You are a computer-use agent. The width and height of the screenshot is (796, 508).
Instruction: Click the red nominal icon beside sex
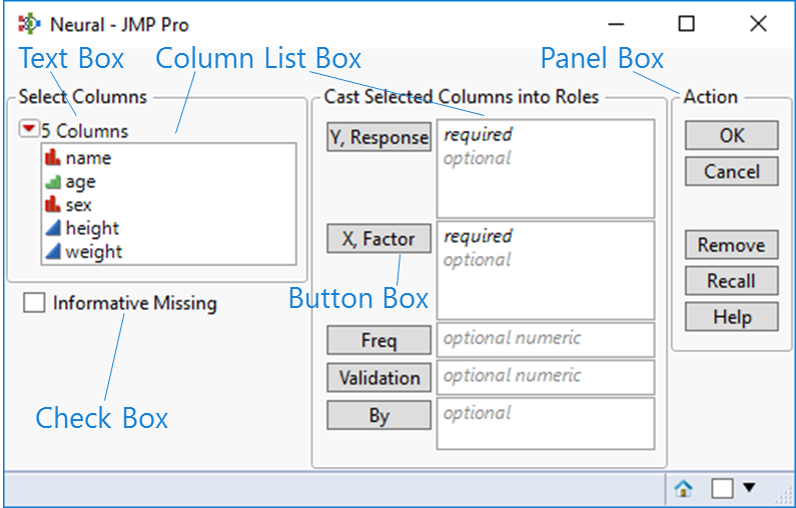click(x=53, y=205)
